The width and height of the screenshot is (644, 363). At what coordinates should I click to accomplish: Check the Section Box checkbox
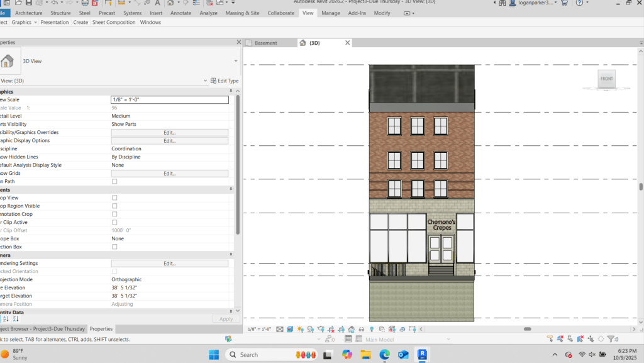[x=114, y=247]
